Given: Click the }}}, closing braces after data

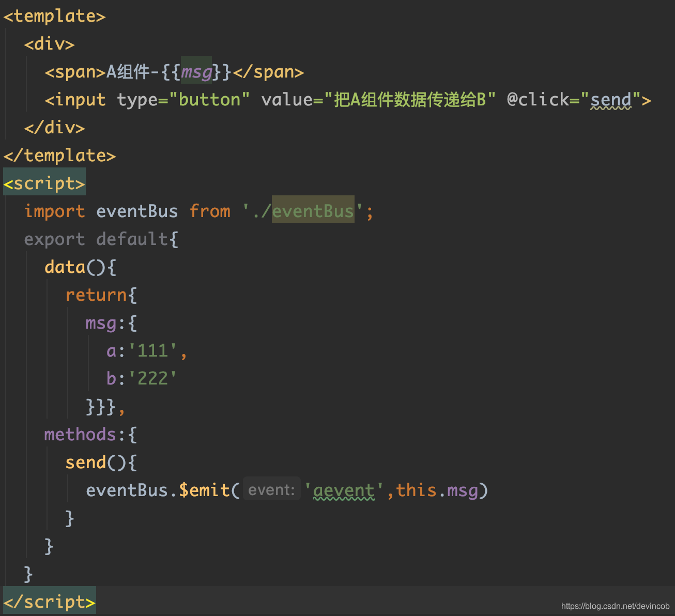Looking at the screenshot, I should 105,407.
